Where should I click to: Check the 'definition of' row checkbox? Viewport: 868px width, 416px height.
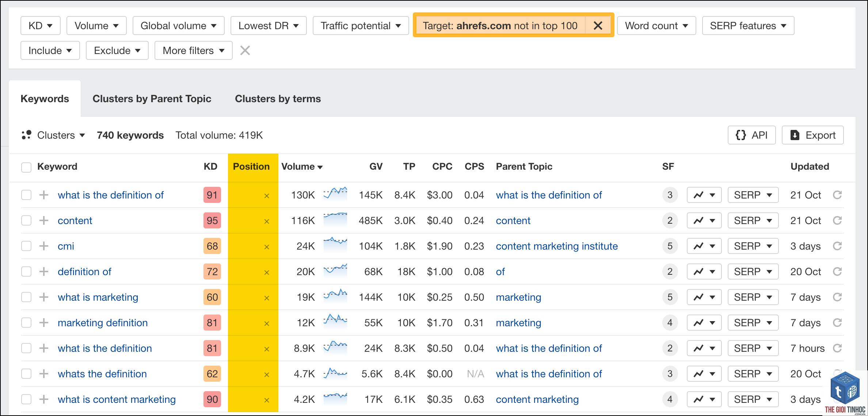click(26, 271)
